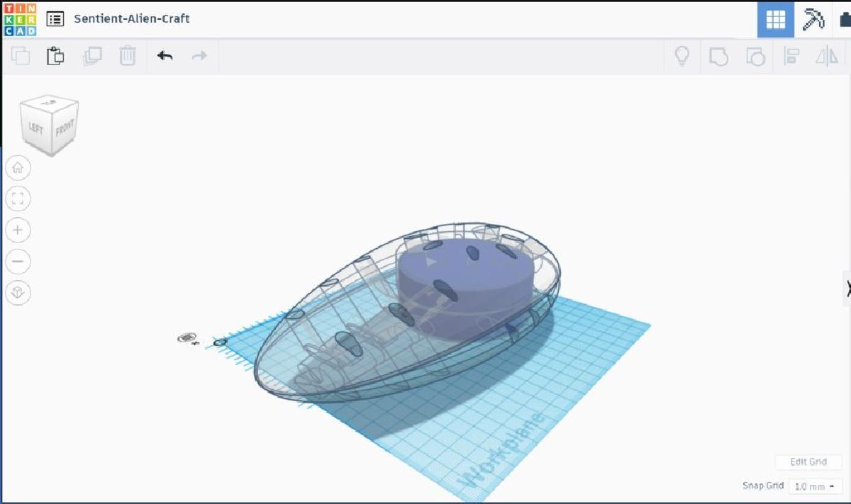Click the Group shapes icon
The height and width of the screenshot is (504, 851).
[718, 57]
